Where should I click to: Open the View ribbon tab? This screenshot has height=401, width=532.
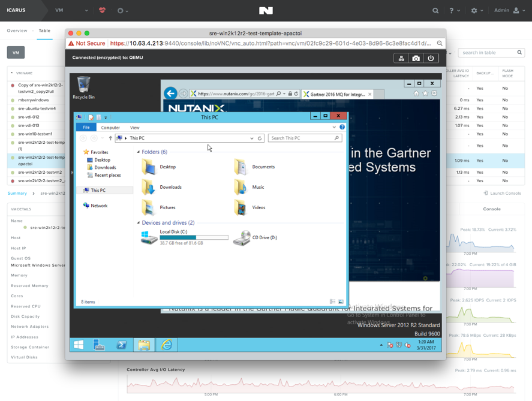point(135,128)
